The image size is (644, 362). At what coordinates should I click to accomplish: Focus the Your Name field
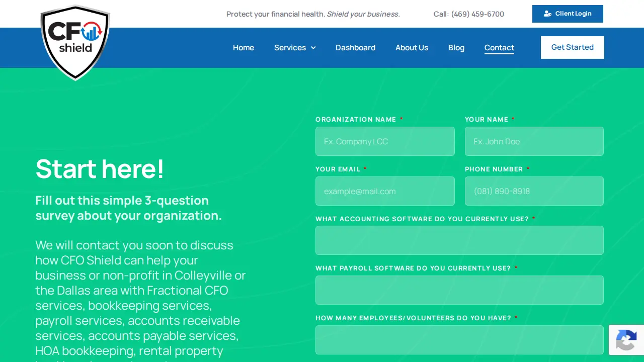[x=534, y=141]
